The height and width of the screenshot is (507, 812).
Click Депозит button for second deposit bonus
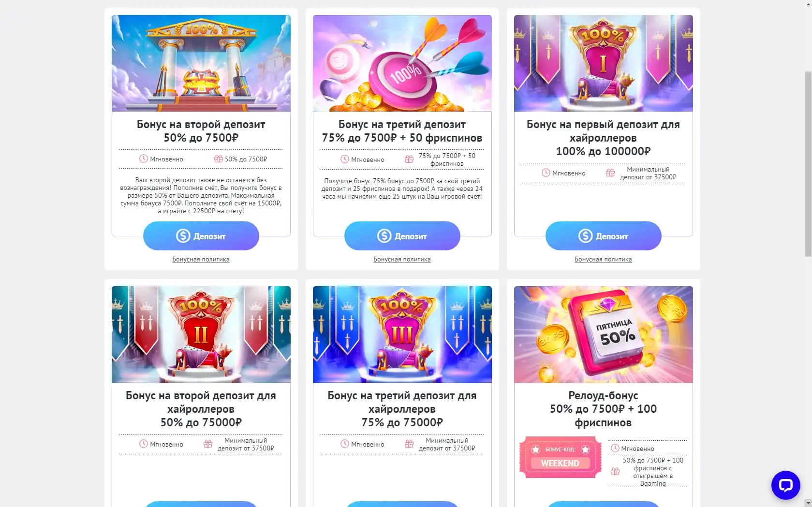[x=201, y=236]
